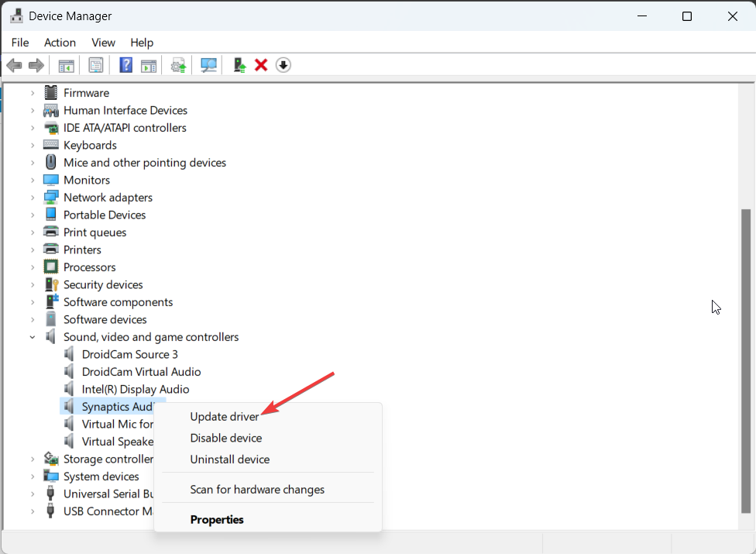Viewport: 756px width, 554px height.
Task: Select the Monitors category icon
Action: pyautogui.click(x=50, y=180)
